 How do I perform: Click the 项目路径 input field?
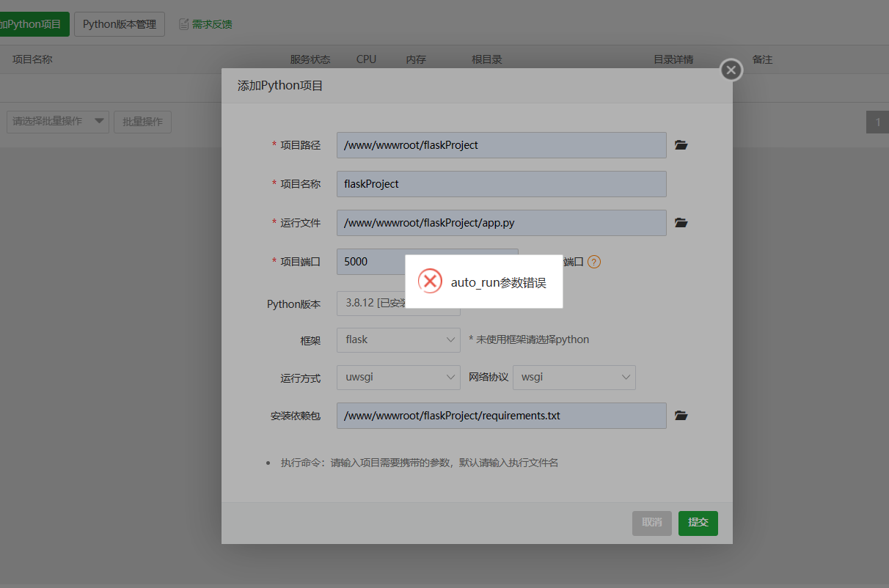click(x=501, y=145)
